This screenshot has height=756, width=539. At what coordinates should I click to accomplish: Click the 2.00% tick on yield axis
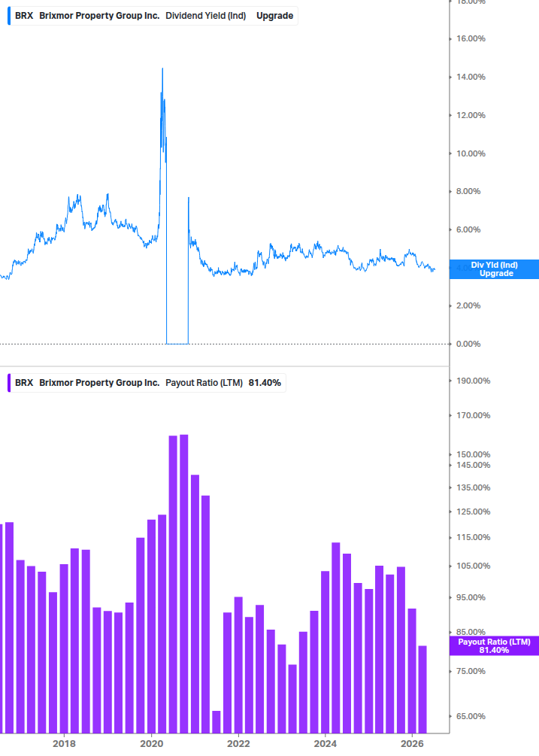(468, 305)
